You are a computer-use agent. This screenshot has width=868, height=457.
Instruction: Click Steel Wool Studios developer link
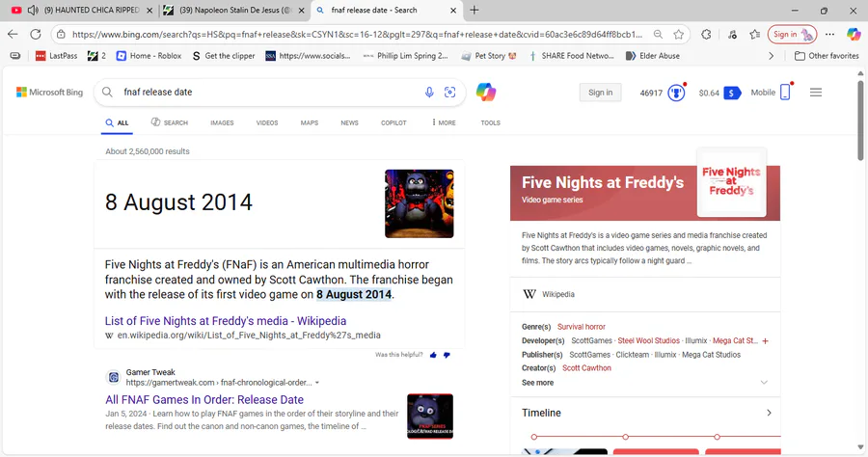pyautogui.click(x=648, y=340)
